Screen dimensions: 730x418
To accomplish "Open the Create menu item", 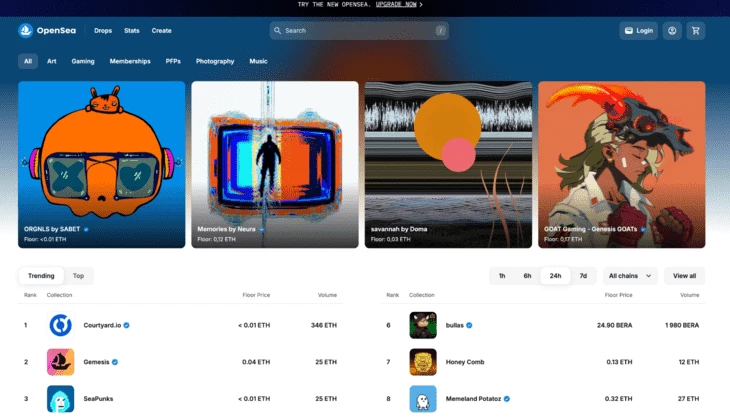I will click(x=162, y=31).
